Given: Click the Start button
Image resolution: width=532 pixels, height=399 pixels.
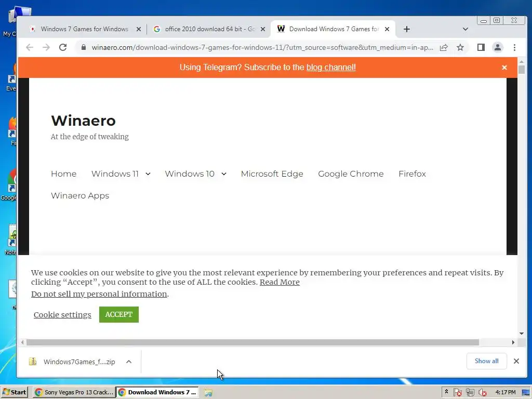Looking at the screenshot, I should pyautogui.click(x=14, y=392).
